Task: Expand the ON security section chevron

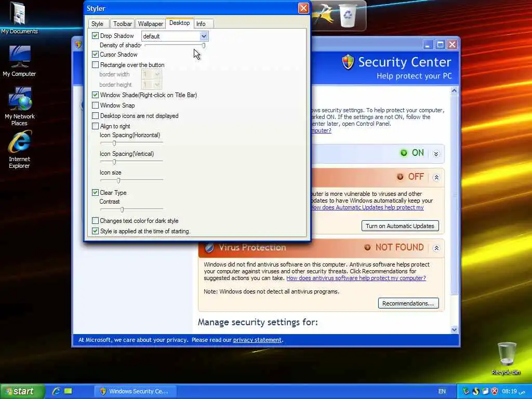Action: point(436,154)
